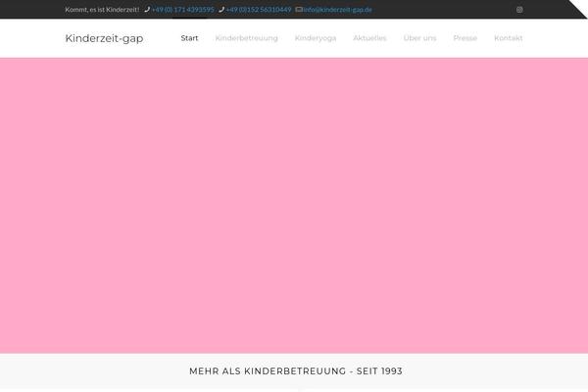Open the Instagram icon link
The image size is (588, 392).
pos(519,10)
